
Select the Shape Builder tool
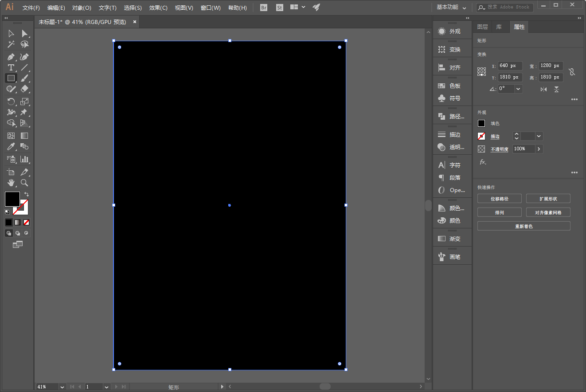point(11,123)
